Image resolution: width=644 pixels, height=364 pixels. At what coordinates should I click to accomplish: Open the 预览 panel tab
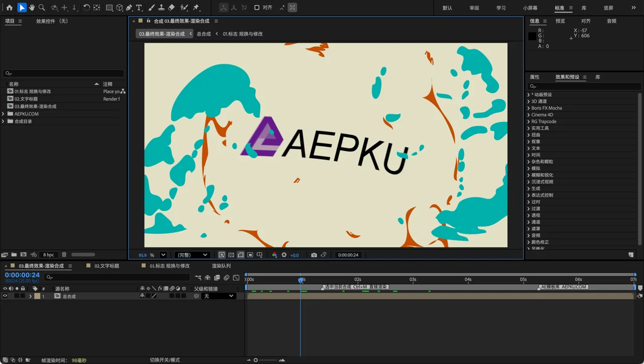tap(560, 21)
